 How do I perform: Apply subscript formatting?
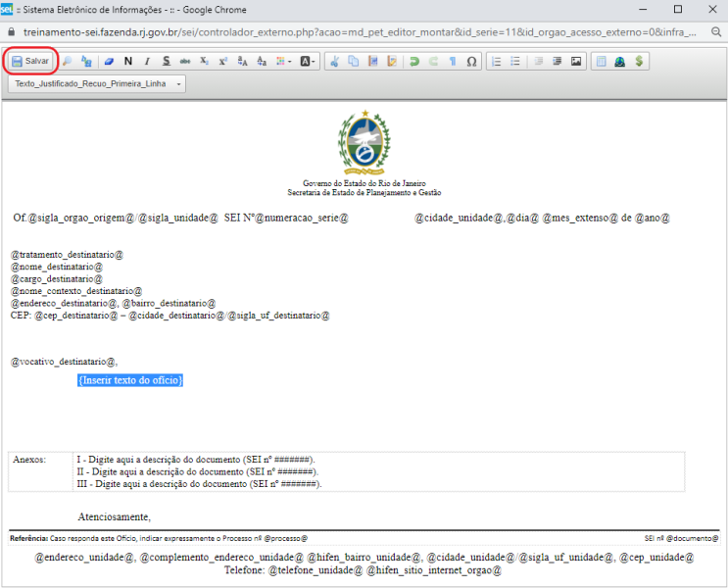pos(204,61)
